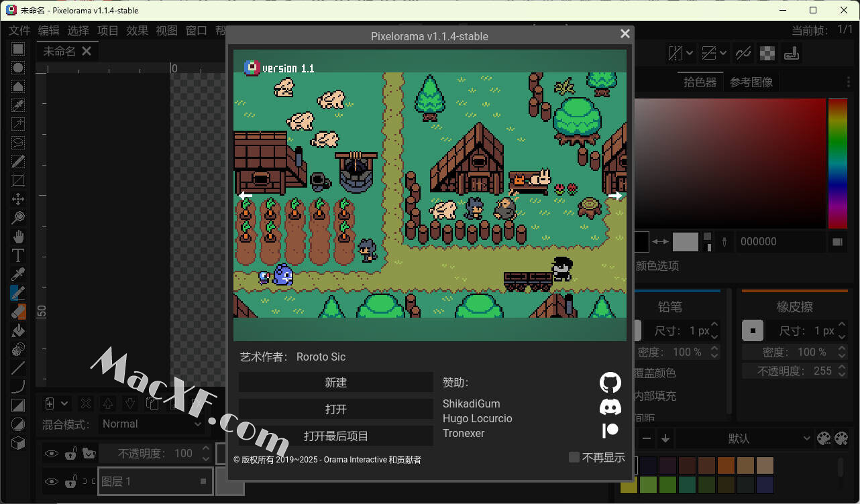This screenshot has height=504, width=860.
Task: Select the Gradient tool
Action: click(18, 405)
